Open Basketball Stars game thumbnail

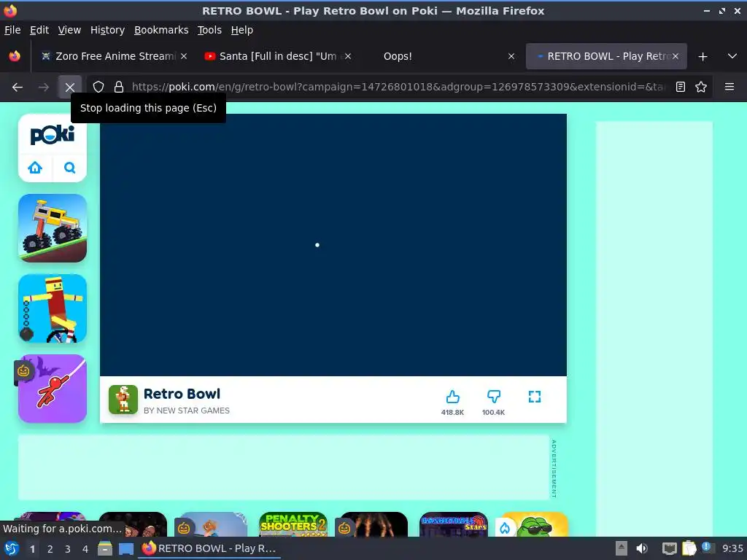point(454,524)
